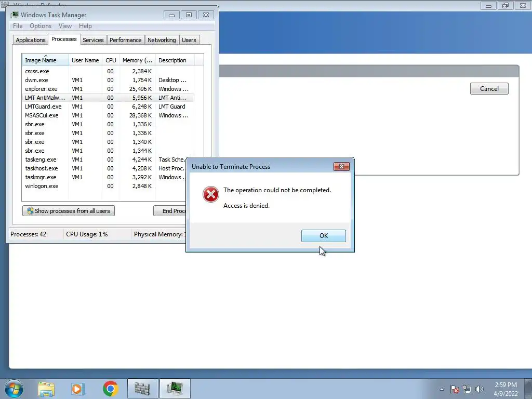Sort by the CPU column header
The image size is (532, 399).
pyautogui.click(x=111, y=60)
